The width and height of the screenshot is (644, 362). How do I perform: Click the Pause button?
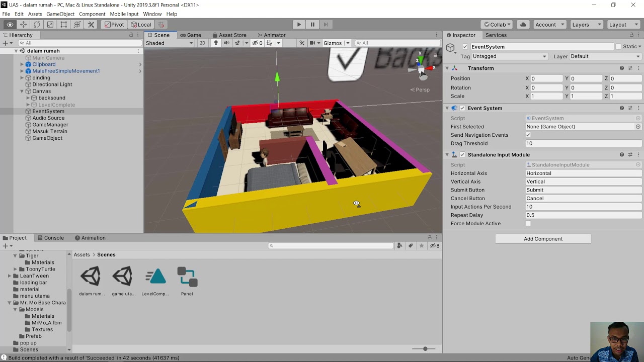click(x=312, y=25)
